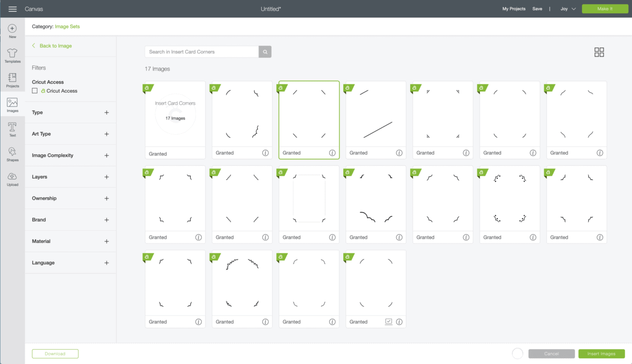This screenshot has height=364, width=632.
Task: Open the Shapes sidebar icon
Action: point(12,152)
